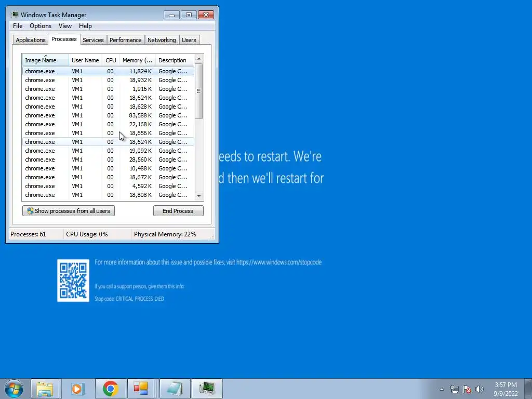Switch to the Networking tab

point(162,39)
